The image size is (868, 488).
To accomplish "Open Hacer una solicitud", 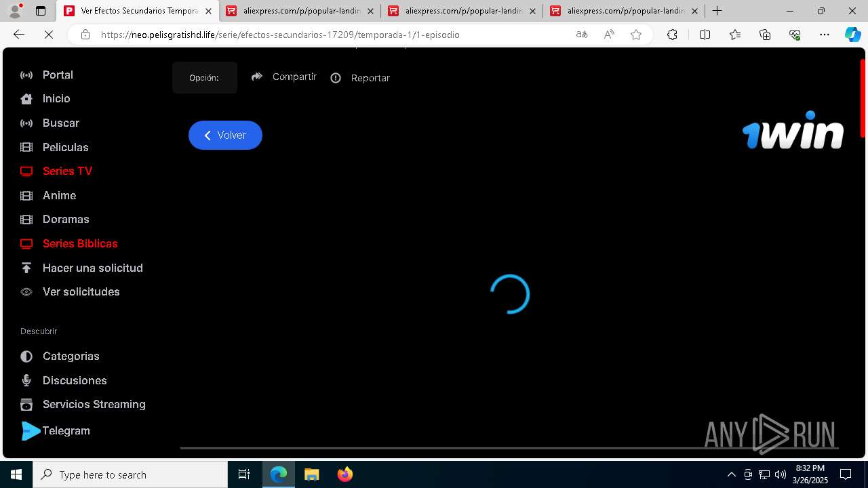I will coord(81,268).
